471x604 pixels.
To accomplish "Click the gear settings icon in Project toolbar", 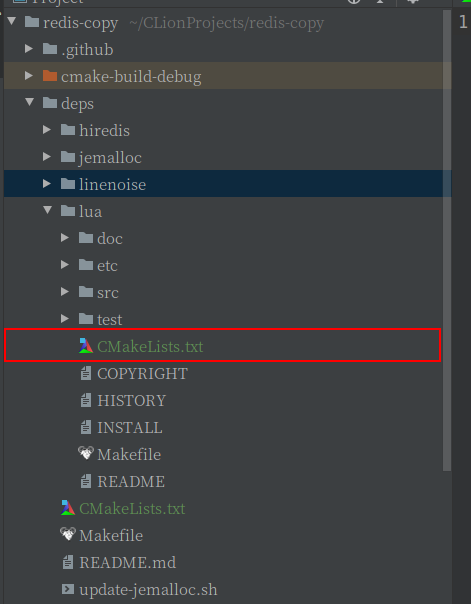I will click(413, 2).
